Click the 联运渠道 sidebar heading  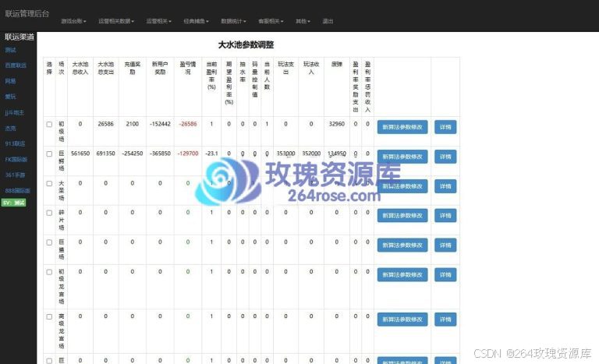pyautogui.click(x=19, y=37)
